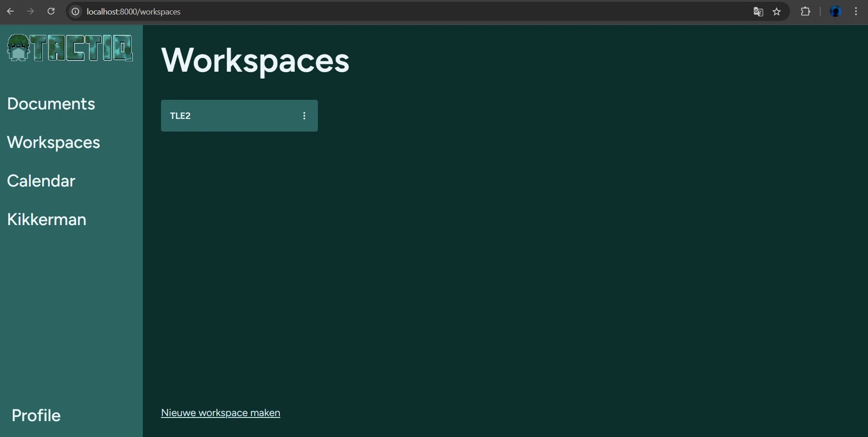Open Google Translate for this page
The width and height of the screenshot is (868, 437).
tap(758, 12)
